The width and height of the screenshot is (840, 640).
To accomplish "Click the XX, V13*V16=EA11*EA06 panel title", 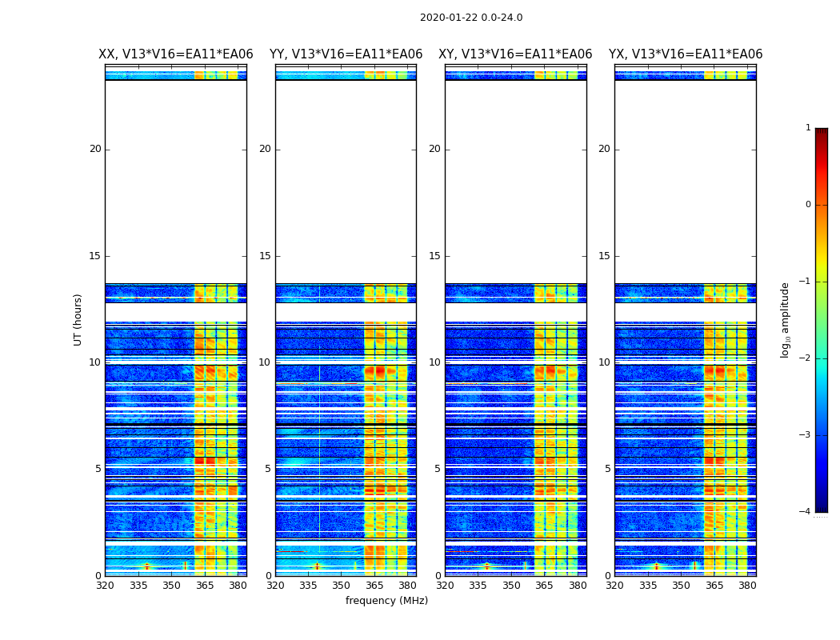I will click(176, 54).
